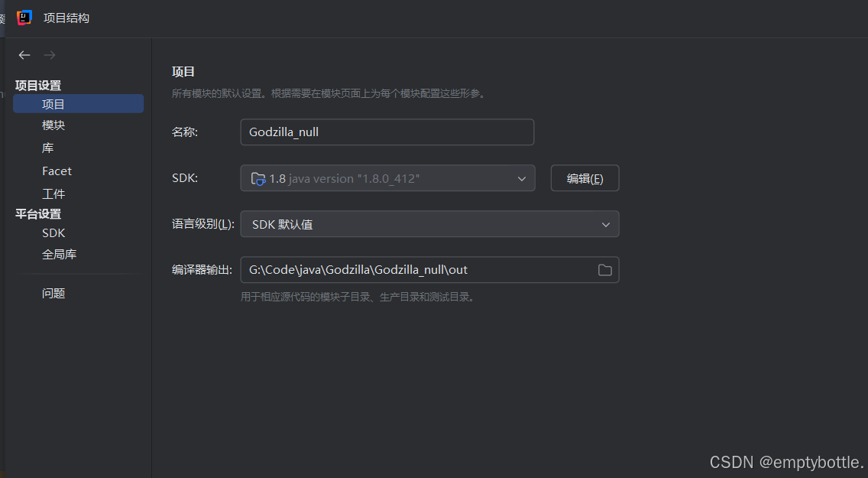
Task: Select 模块 in project settings sidebar
Action: coord(52,125)
